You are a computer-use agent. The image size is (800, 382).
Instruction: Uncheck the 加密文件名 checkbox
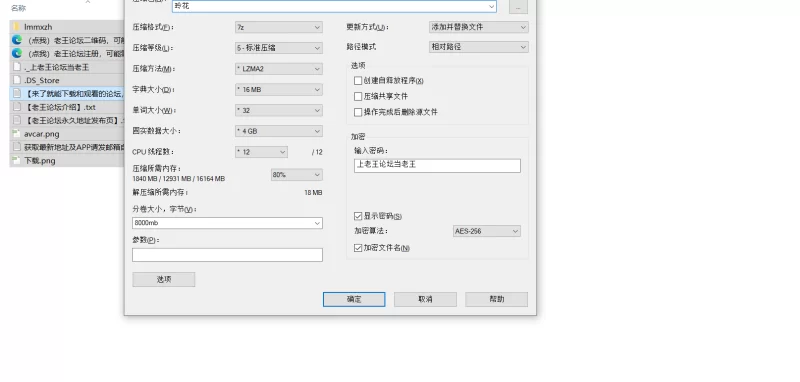coord(358,248)
